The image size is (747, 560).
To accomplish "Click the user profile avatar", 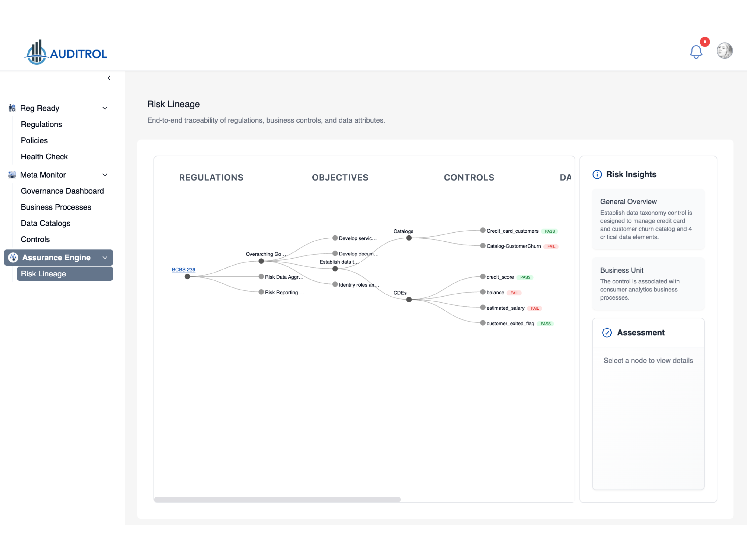I will [724, 51].
